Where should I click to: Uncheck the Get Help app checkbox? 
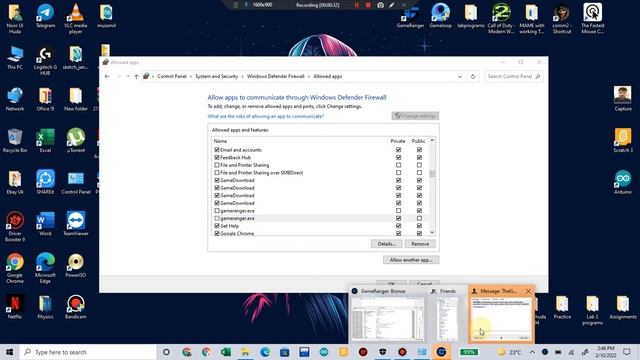pos(217,226)
